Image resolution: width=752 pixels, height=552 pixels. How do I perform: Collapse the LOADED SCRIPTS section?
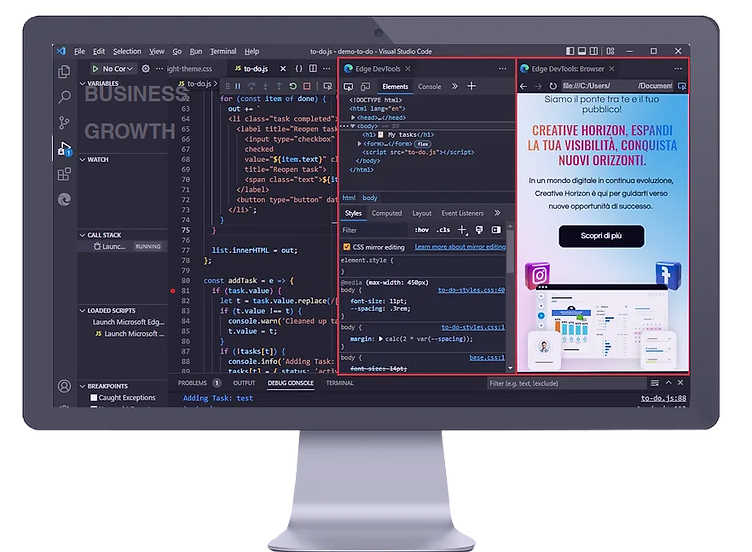(x=82, y=311)
